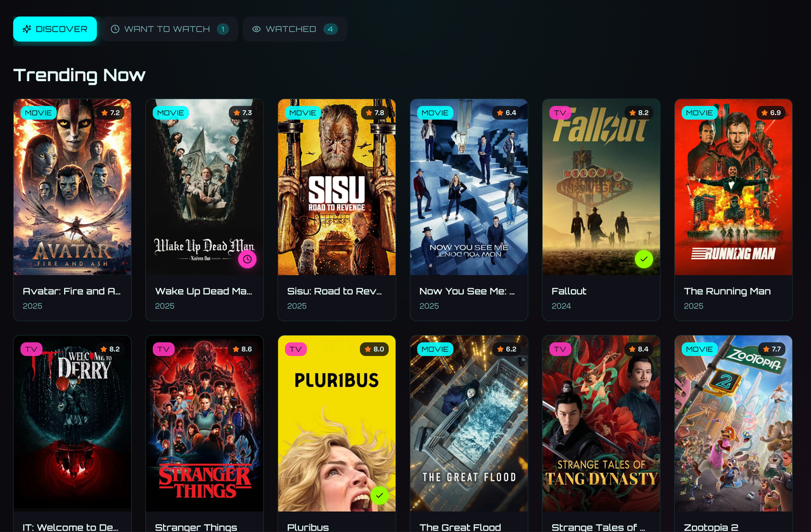Click the eye icon beside Watched
Screen dimensions: 811x532
[x=257, y=29]
